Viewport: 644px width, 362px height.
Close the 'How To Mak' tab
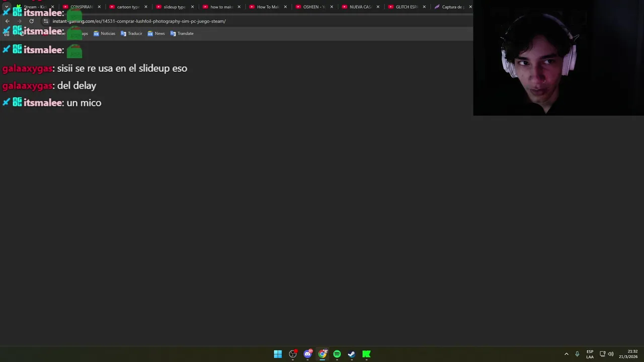pos(285,7)
